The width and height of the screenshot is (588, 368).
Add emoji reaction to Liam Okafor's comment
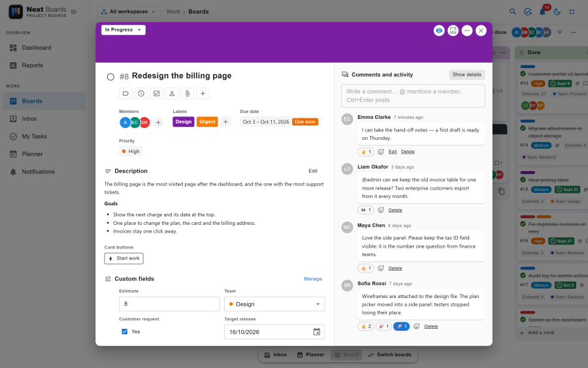[x=381, y=210]
